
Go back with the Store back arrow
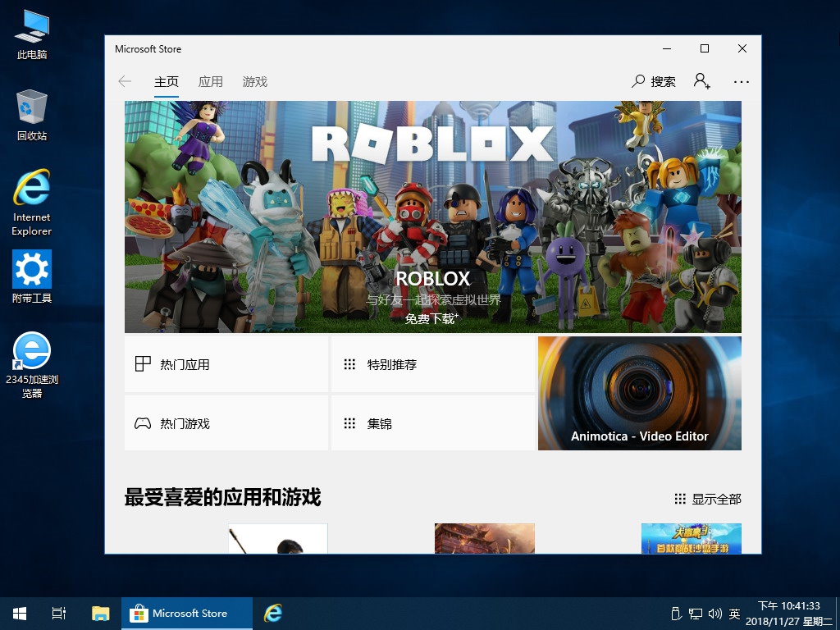pyautogui.click(x=125, y=81)
